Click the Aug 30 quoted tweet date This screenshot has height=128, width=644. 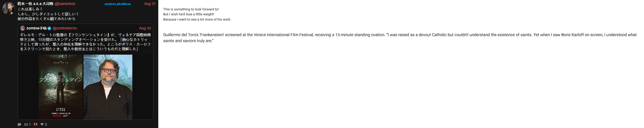point(145,28)
